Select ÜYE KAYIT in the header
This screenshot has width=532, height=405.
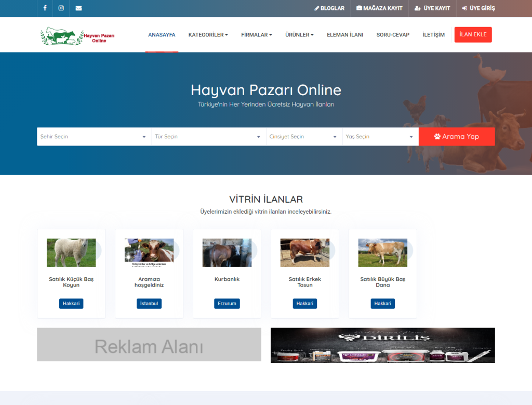432,8
